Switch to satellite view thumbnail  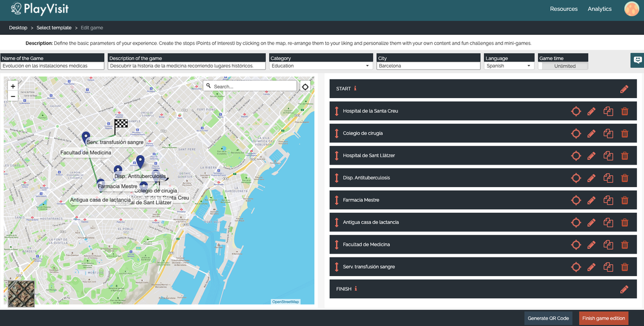(21, 293)
